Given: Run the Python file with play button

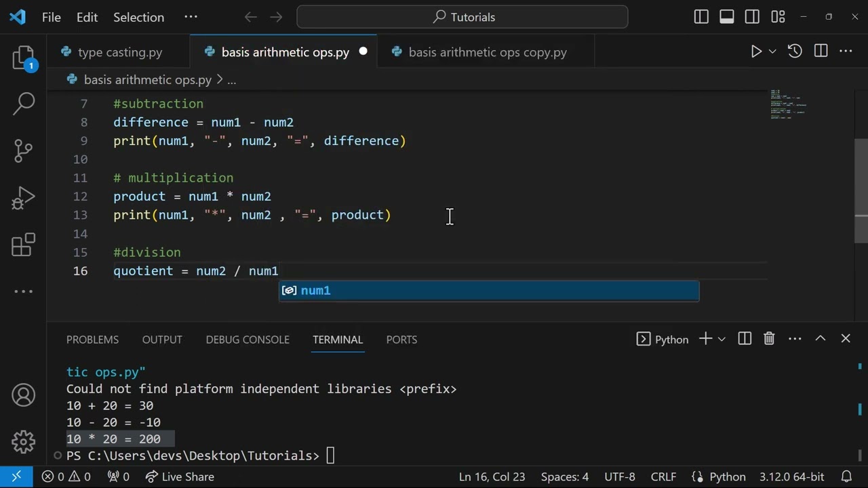Looking at the screenshot, I should 756,52.
